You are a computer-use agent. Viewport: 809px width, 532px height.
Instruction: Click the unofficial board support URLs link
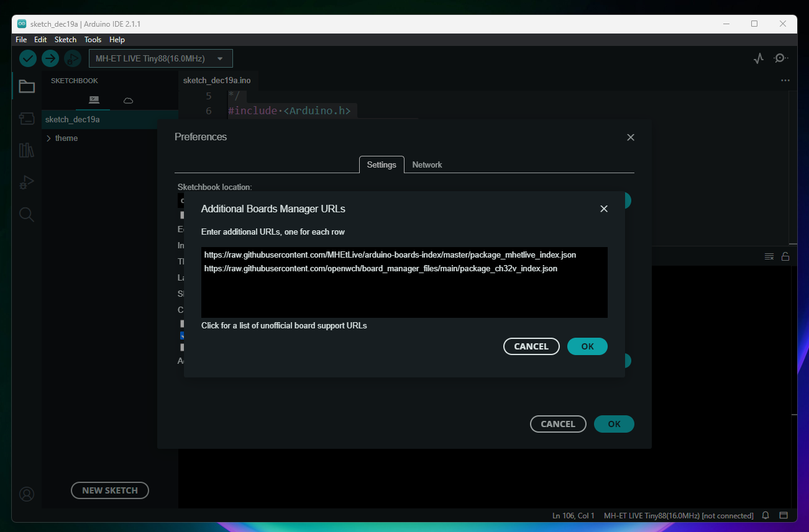pyautogui.click(x=284, y=325)
